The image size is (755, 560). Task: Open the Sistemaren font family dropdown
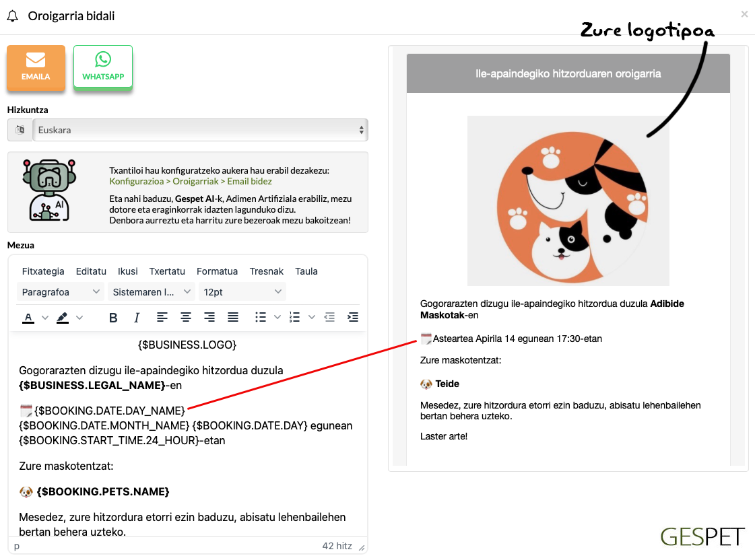(x=152, y=291)
